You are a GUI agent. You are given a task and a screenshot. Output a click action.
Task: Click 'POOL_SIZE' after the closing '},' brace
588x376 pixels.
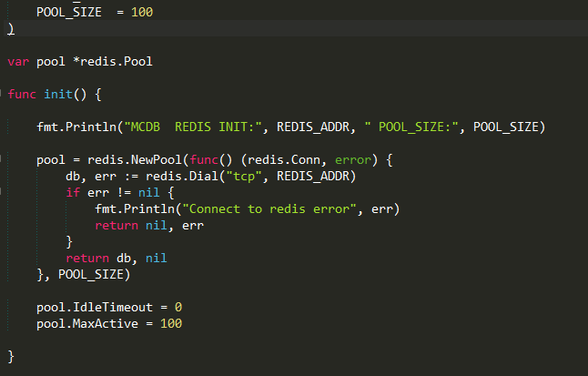click(91, 274)
